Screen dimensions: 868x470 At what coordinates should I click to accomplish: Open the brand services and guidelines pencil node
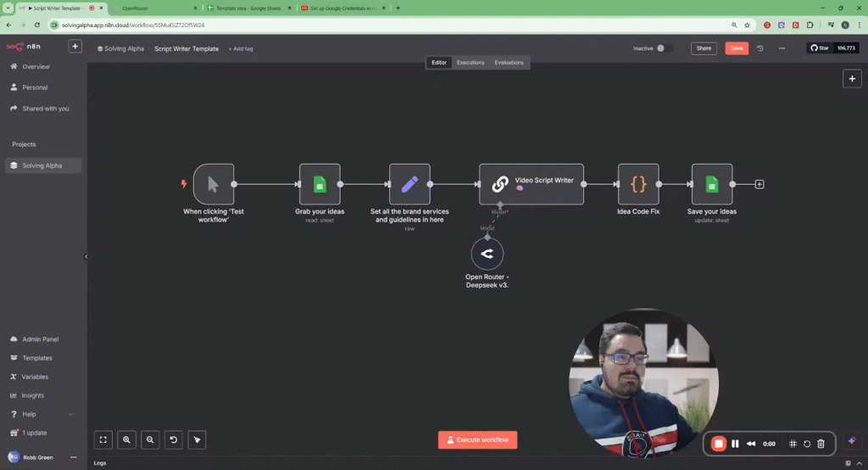coord(409,184)
